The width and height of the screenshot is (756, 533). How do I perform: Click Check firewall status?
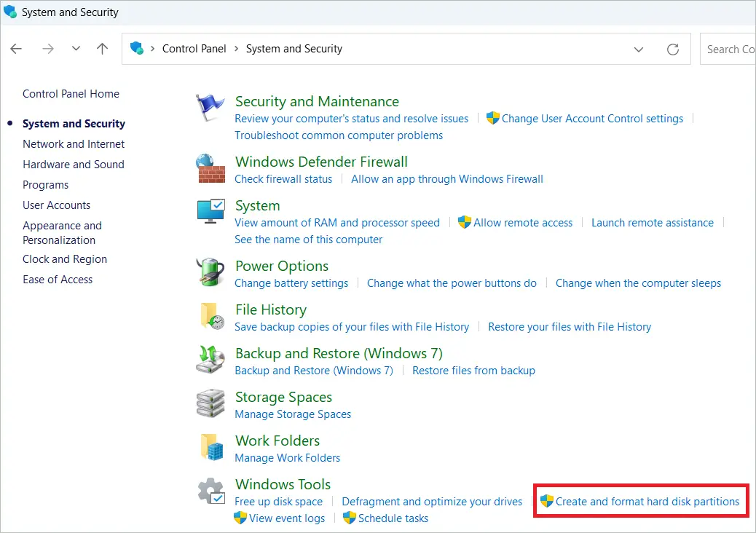(283, 179)
